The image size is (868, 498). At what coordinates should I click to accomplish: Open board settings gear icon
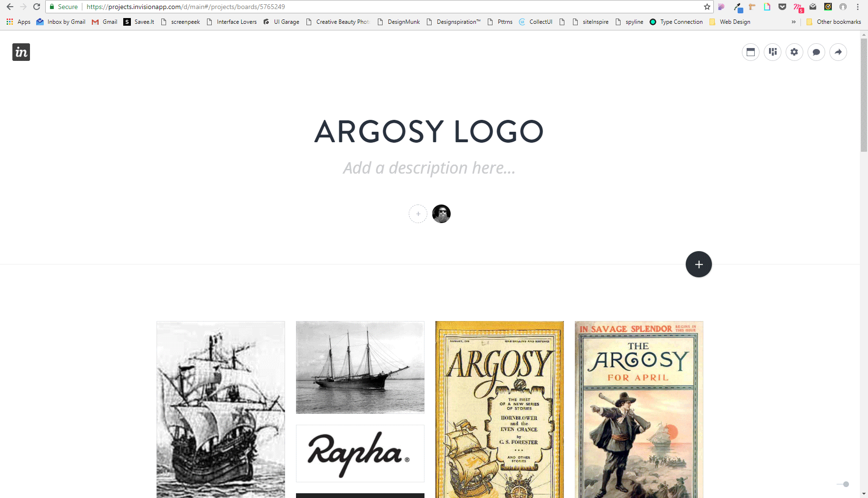tap(794, 52)
